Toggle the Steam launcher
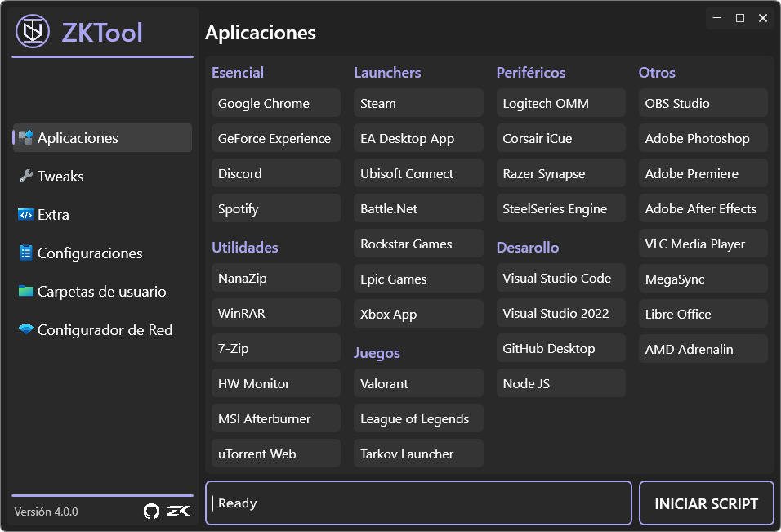 [418, 103]
